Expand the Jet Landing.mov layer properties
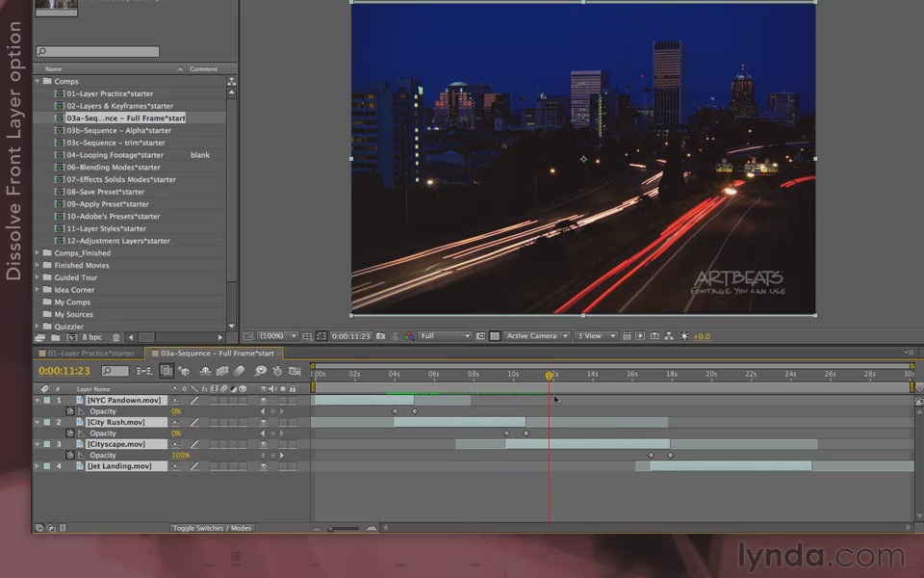Viewport: 924px width, 578px height. (x=38, y=466)
